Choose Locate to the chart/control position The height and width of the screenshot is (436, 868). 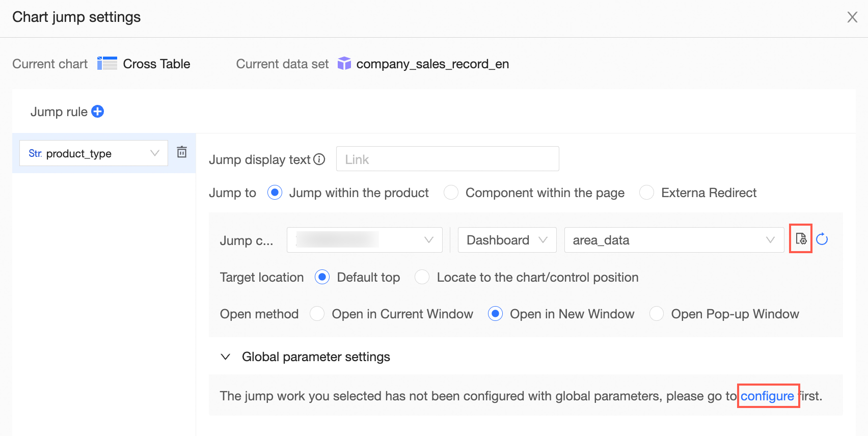[x=422, y=277]
